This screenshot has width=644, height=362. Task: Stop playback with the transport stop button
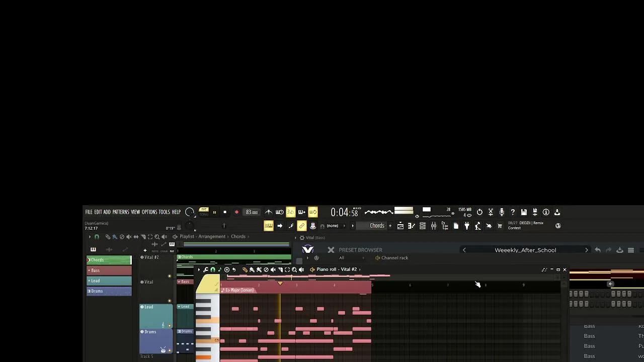[225, 212]
